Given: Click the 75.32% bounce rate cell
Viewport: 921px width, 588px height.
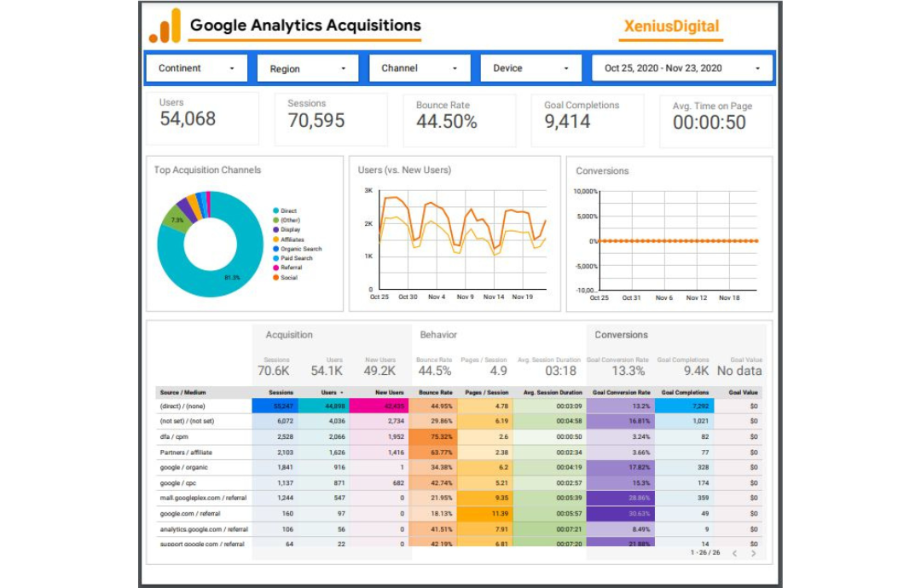Looking at the screenshot, I should [x=432, y=437].
